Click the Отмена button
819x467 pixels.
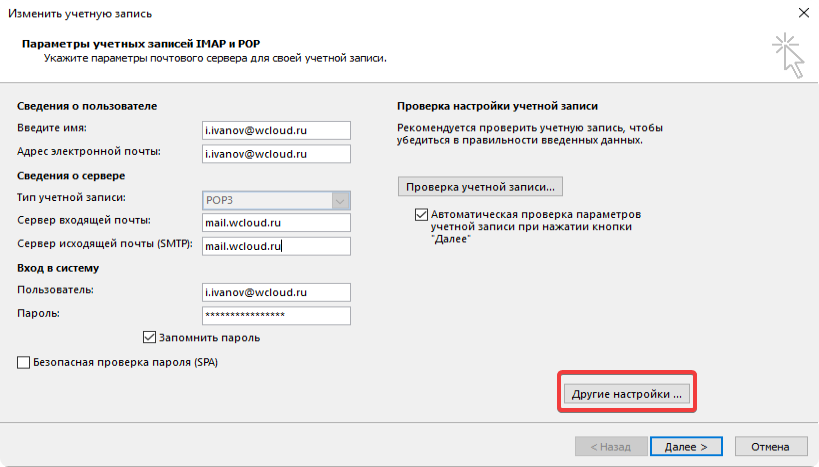click(x=770, y=446)
